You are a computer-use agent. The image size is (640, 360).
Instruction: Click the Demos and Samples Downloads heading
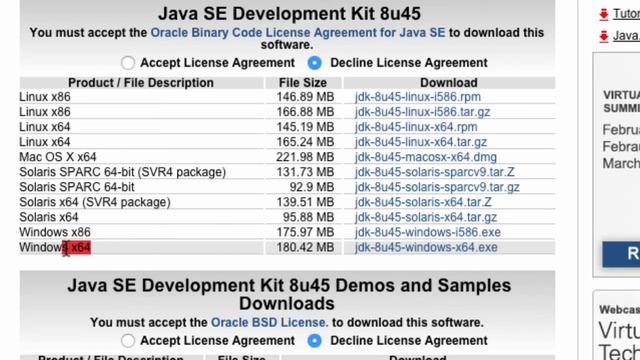289,294
